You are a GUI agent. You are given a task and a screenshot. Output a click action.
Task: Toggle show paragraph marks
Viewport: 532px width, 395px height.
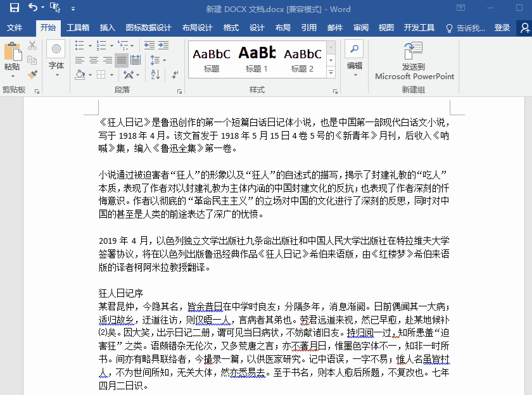tap(175, 74)
